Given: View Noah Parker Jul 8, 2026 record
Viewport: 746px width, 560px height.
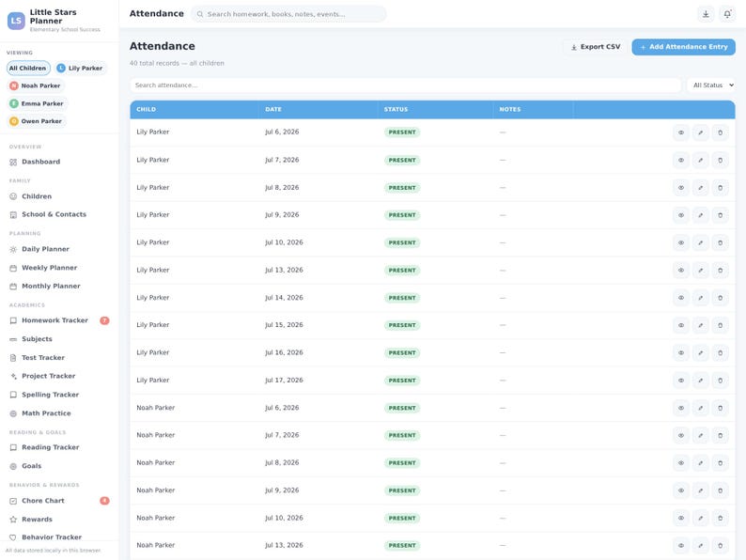Looking at the screenshot, I should (x=681, y=463).
